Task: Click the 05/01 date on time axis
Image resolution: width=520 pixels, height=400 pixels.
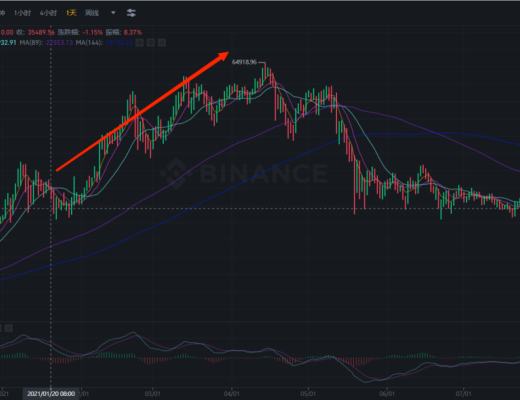Action: (x=308, y=394)
